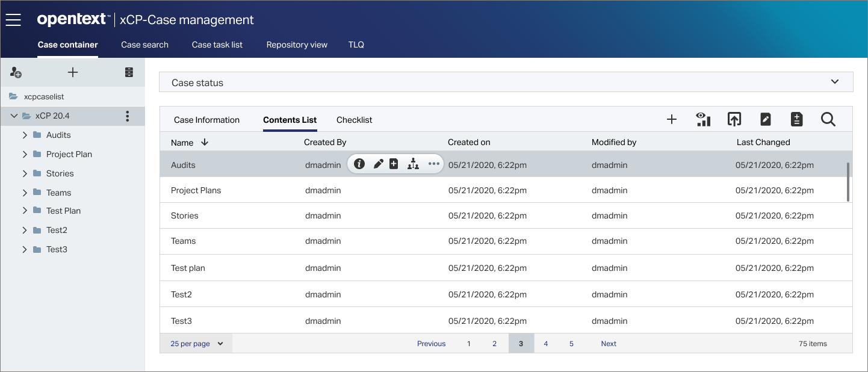Go to Next page

(x=609, y=344)
